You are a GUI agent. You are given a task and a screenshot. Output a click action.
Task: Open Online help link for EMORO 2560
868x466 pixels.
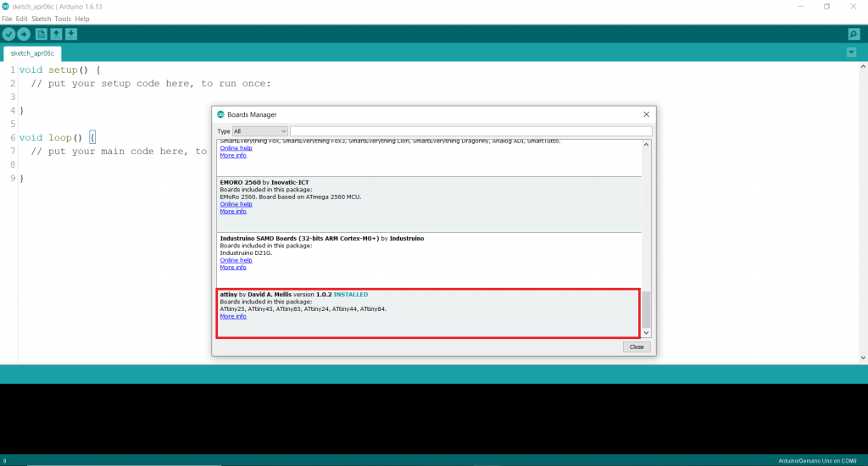[x=236, y=204]
